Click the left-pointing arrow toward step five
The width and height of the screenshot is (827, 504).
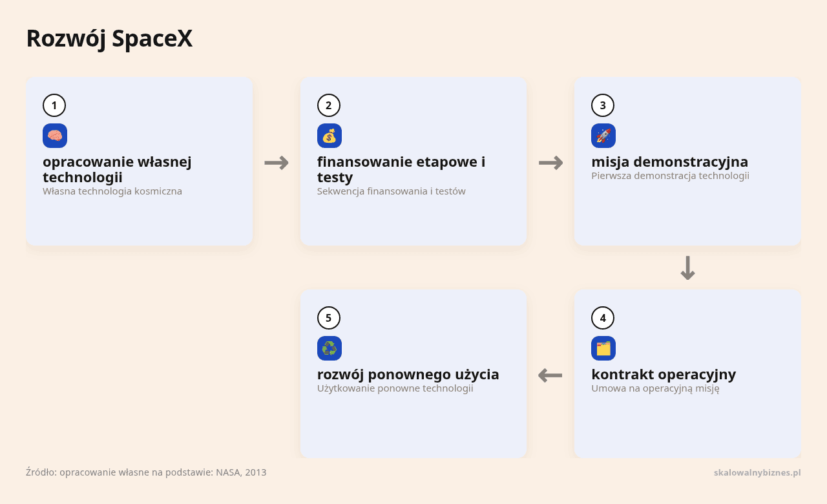(550, 375)
